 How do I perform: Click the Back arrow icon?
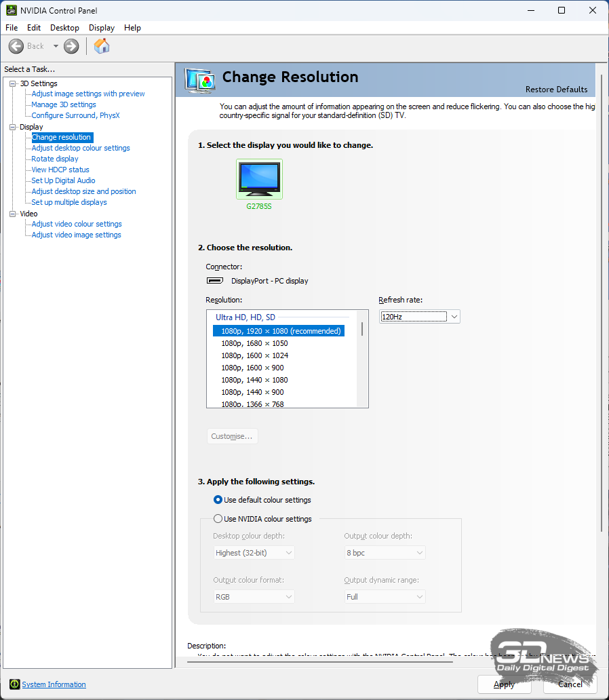(16, 46)
